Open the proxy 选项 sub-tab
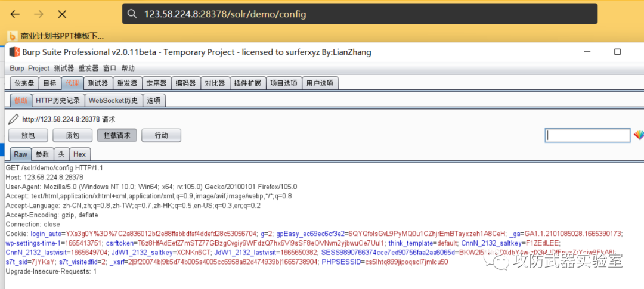This screenshot has height=289, width=644. [x=154, y=100]
